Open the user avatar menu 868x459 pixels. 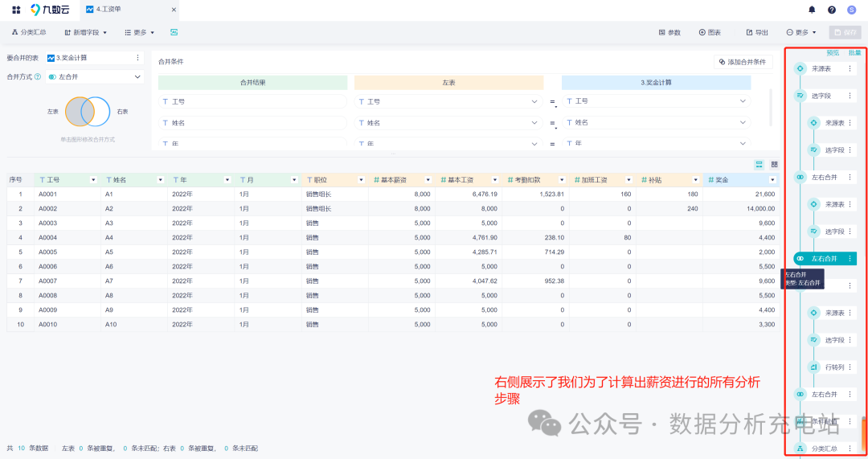851,10
